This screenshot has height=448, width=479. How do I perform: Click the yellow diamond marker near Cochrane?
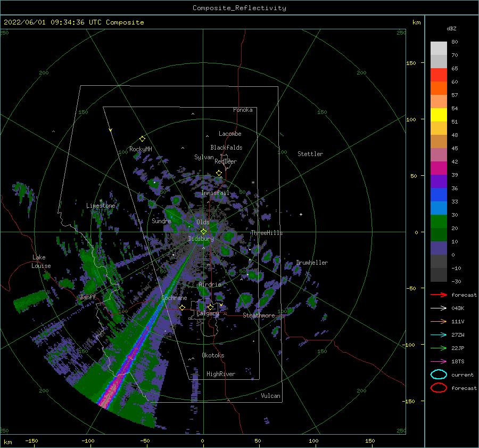click(x=182, y=307)
